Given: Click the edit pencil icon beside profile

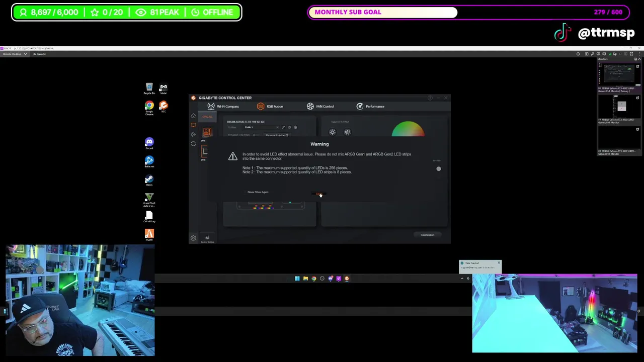Looking at the screenshot, I should click(x=283, y=127).
